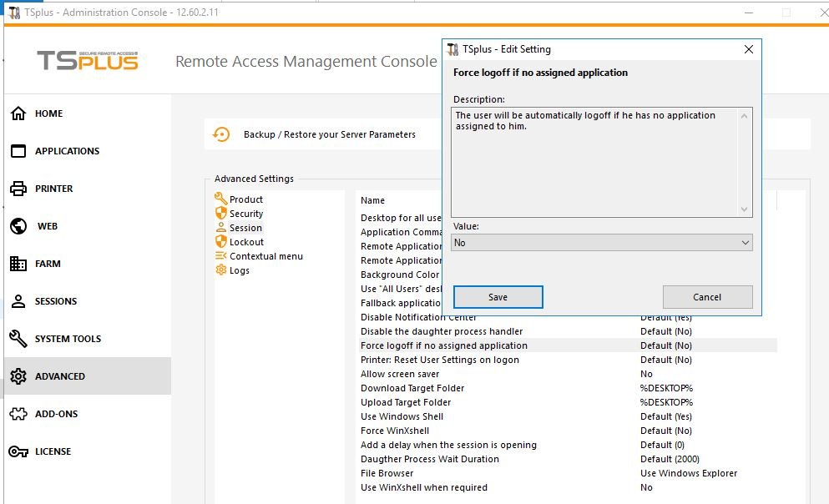Screen dimensions: 829x504
Task: Click the TSplus logo in header
Action: (88, 60)
